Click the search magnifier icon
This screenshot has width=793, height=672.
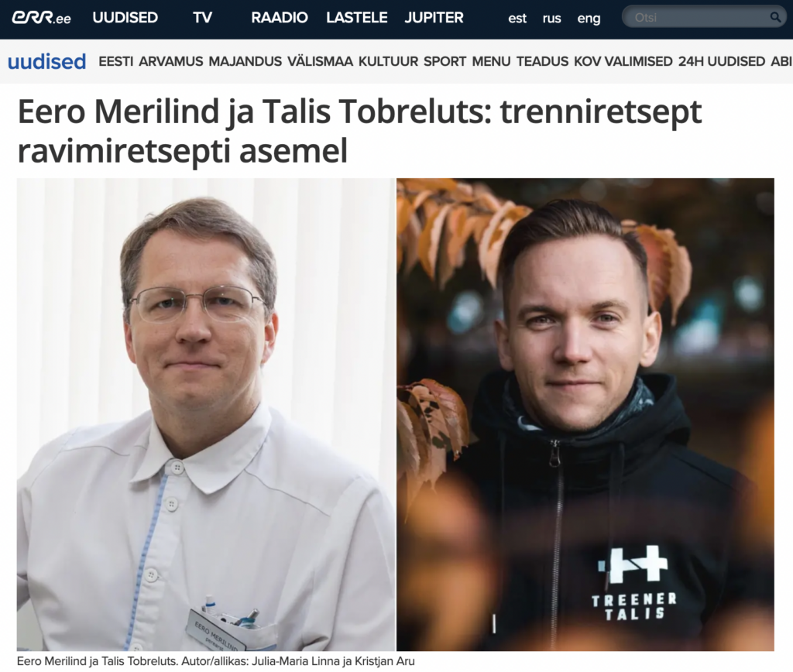click(x=774, y=18)
